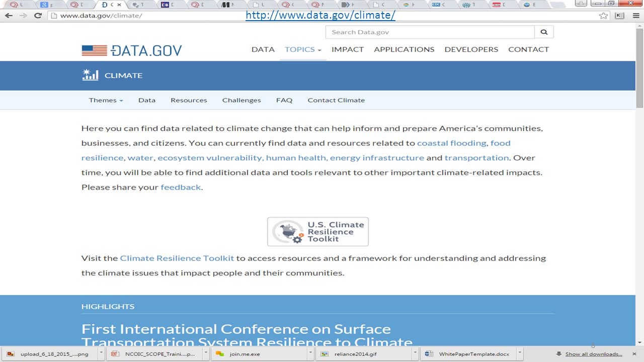Viewport: 644px width, 362px height.
Task: Open the downloaded WhitePaperTemplate.docx
Action: pos(467,354)
